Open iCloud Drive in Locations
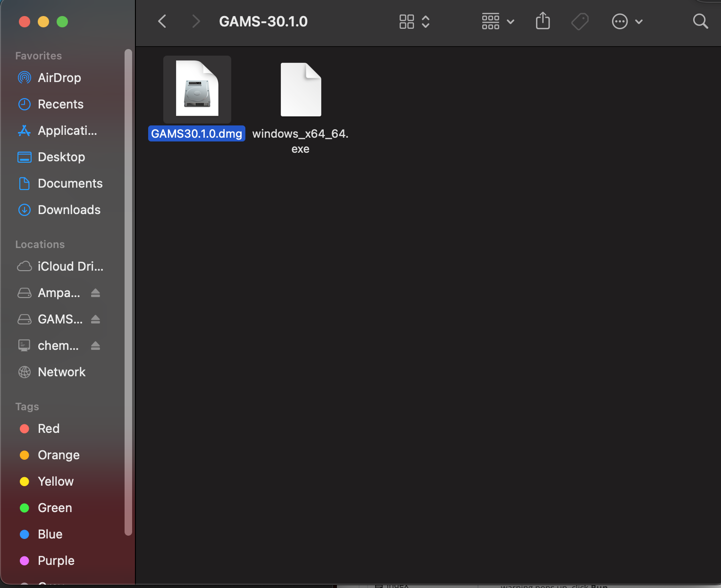This screenshot has height=588, width=721. coord(70,266)
